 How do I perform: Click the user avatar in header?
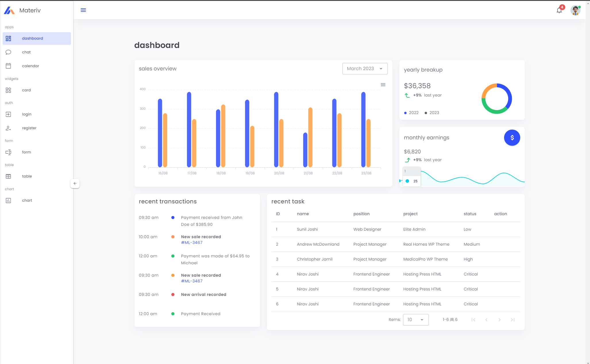575,10
